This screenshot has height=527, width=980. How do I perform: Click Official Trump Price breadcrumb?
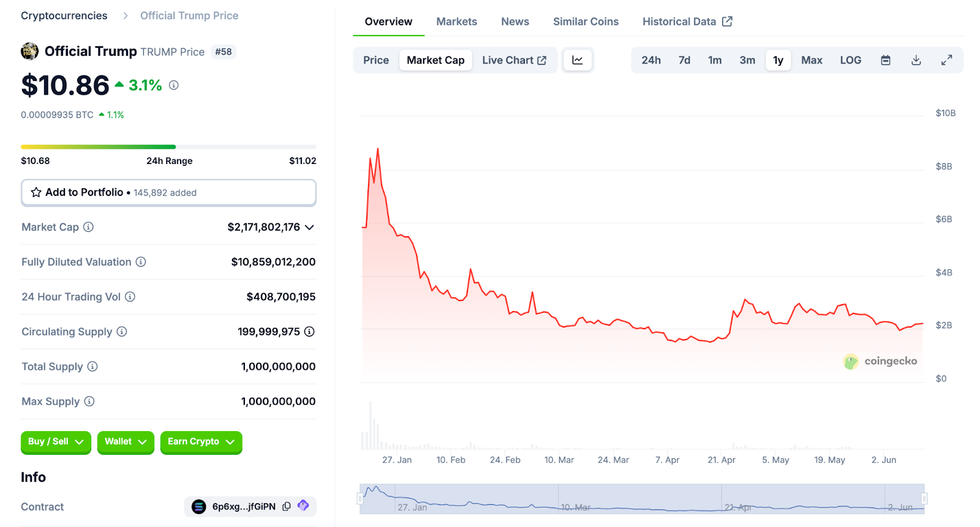click(189, 15)
